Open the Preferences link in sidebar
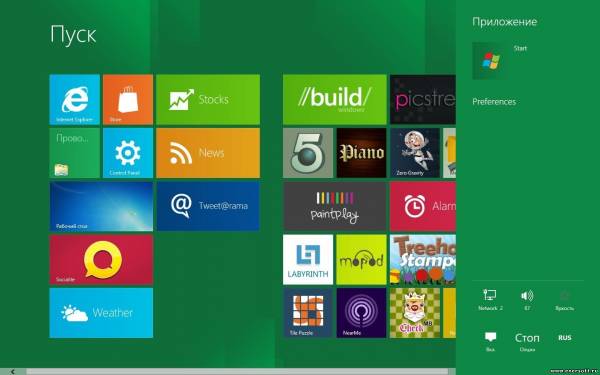600x375 pixels. click(x=494, y=102)
